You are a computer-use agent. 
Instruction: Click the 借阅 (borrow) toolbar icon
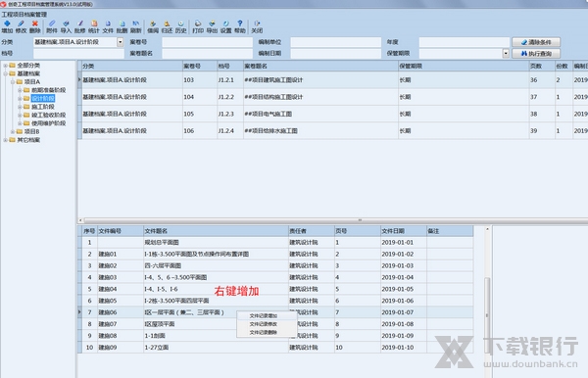153,26
